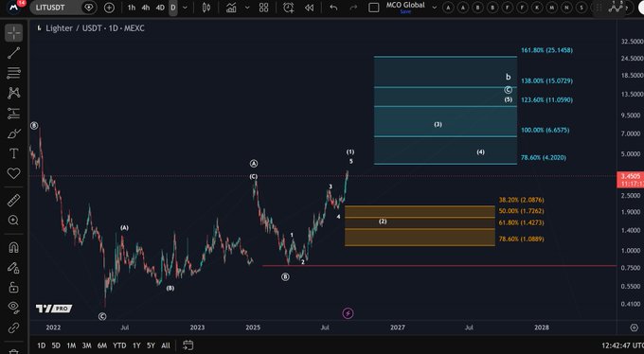Select the 100.00% (6.6575) Fibonacci label
The height and width of the screenshot is (354, 644).
545,131
